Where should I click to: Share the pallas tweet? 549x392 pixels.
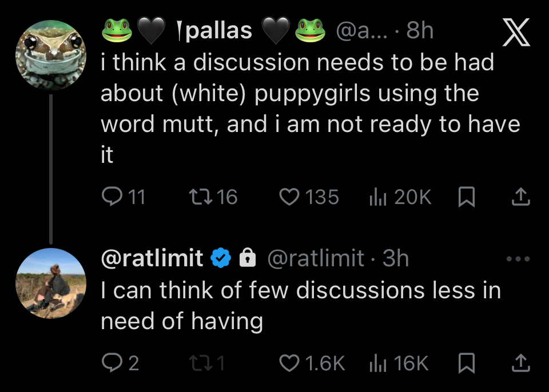[521, 197]
